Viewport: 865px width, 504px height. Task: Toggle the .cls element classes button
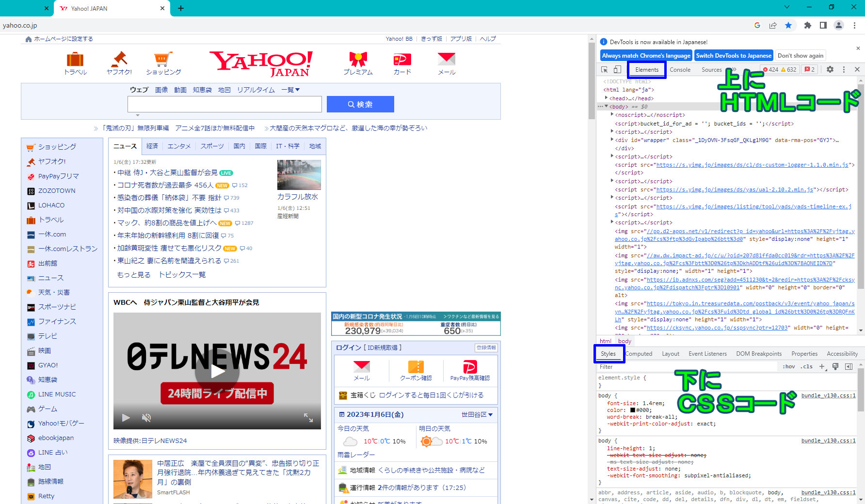pos(806,367)
